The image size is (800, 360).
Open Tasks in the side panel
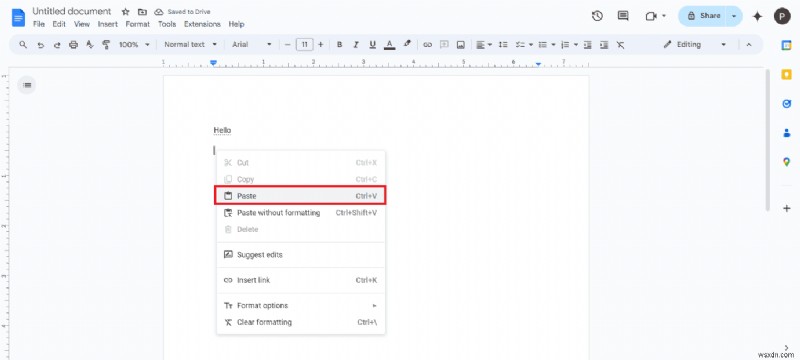tap(786, 104)
